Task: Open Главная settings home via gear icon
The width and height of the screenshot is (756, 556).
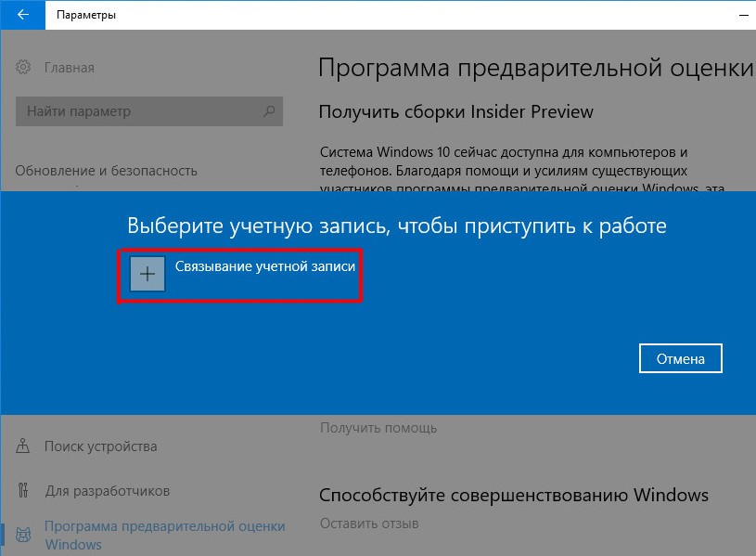Action: (22, 67)
